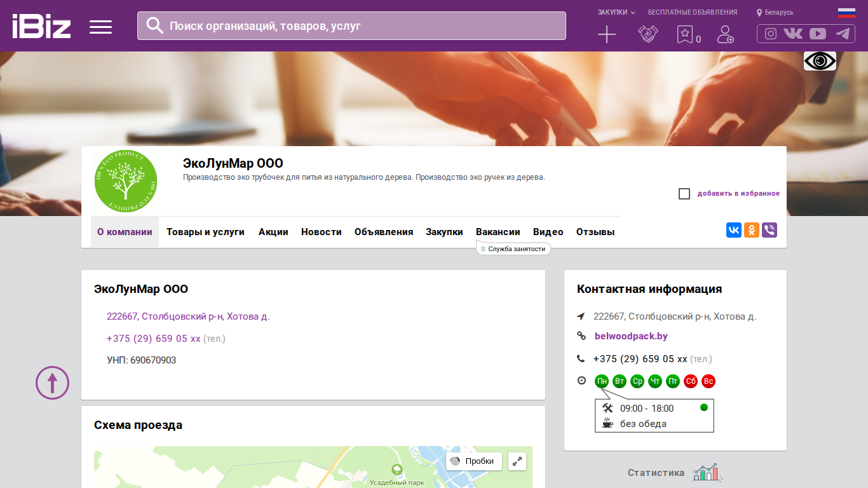Click the scroll-to-top arrow button

tap(52, 383)
